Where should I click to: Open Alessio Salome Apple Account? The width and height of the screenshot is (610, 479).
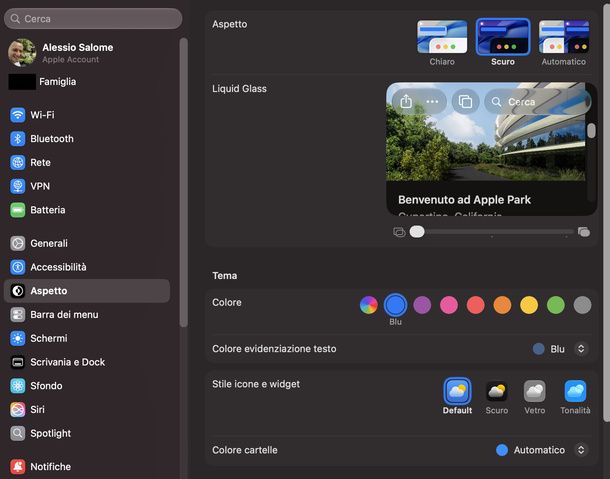(87, 53)
